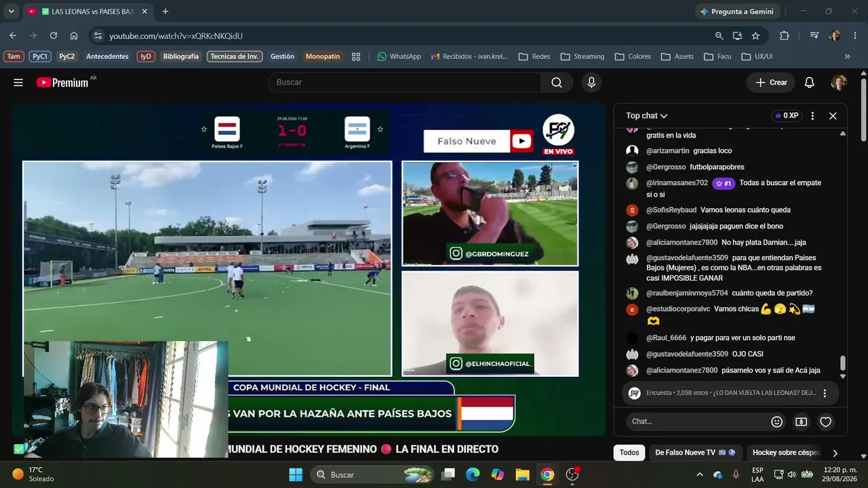868x488 pixels.
Task: Click the address bar URL
Action: [x=176, y=36]
